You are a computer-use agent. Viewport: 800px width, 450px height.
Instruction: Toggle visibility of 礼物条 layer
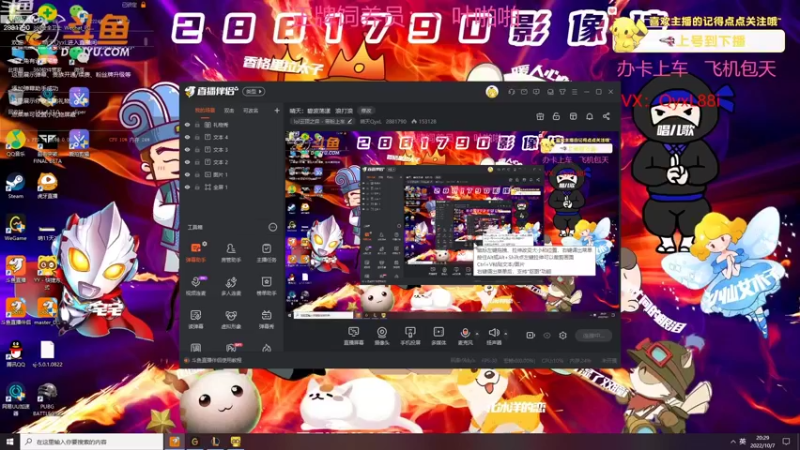point(187,125)
